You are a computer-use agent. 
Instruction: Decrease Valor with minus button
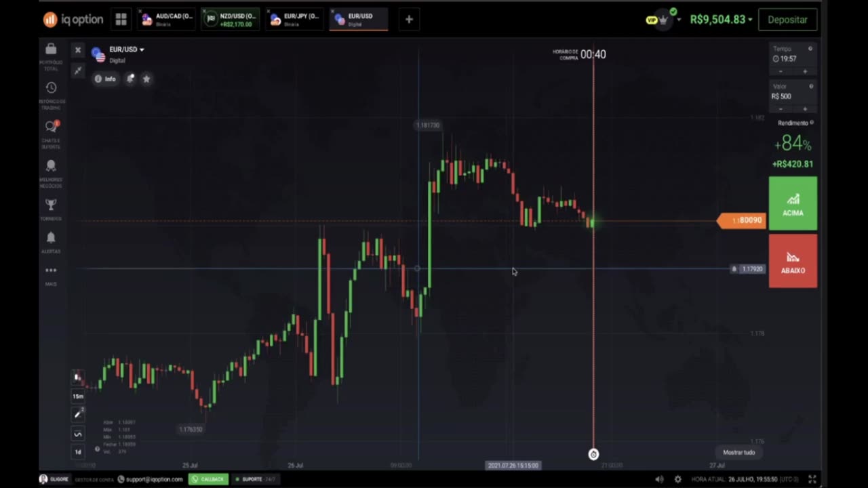pyautogui.click(x=781, y=108)
